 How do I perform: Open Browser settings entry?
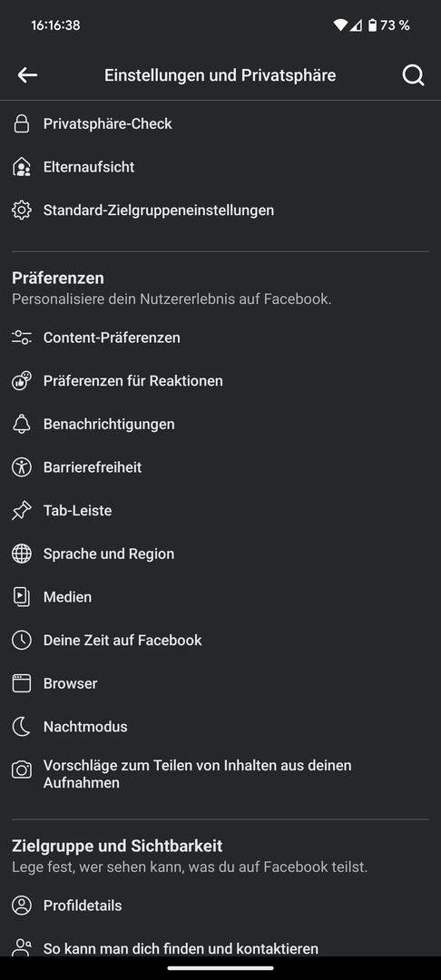coord(220,683)
